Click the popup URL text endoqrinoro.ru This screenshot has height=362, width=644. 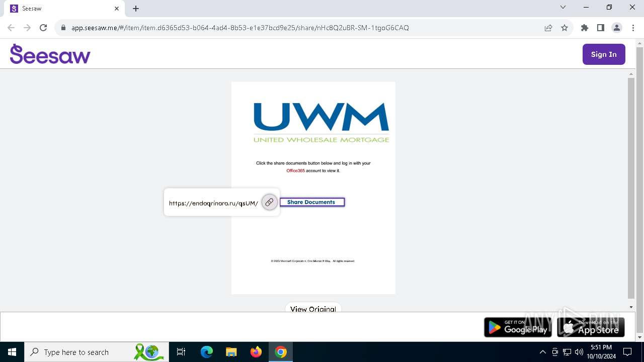(213, 203)
